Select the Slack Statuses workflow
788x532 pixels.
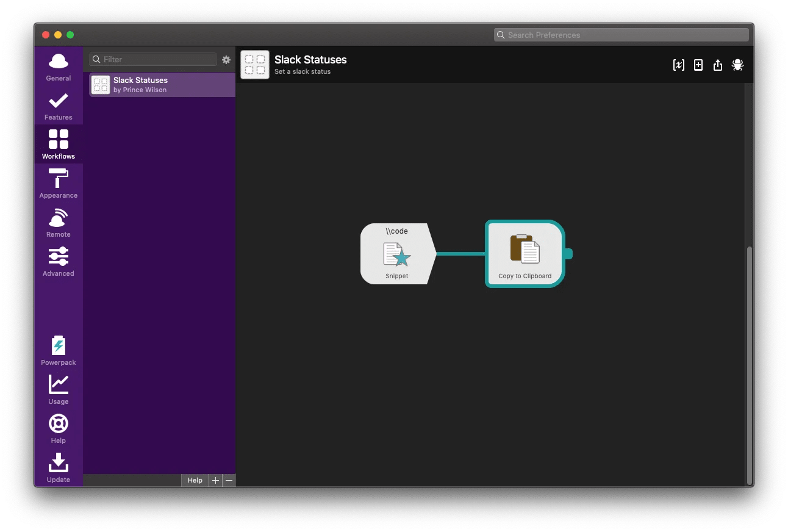pos(160,85)
